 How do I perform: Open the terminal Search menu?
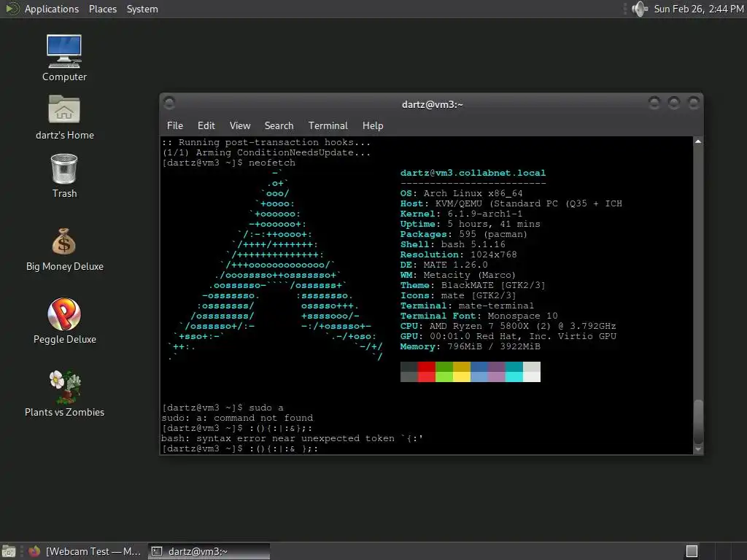[279, 125]
